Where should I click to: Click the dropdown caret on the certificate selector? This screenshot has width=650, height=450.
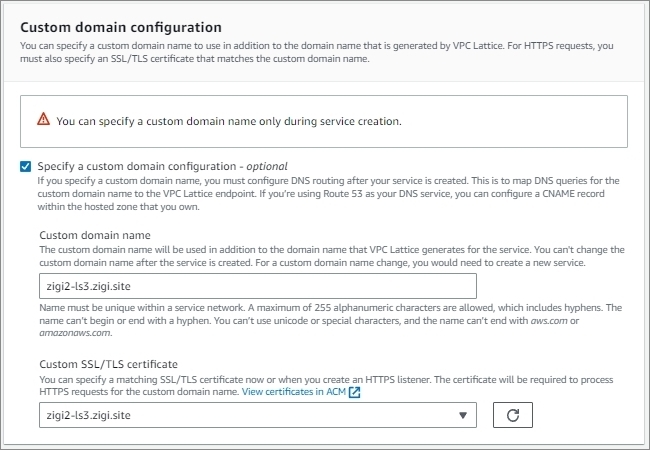463,415
